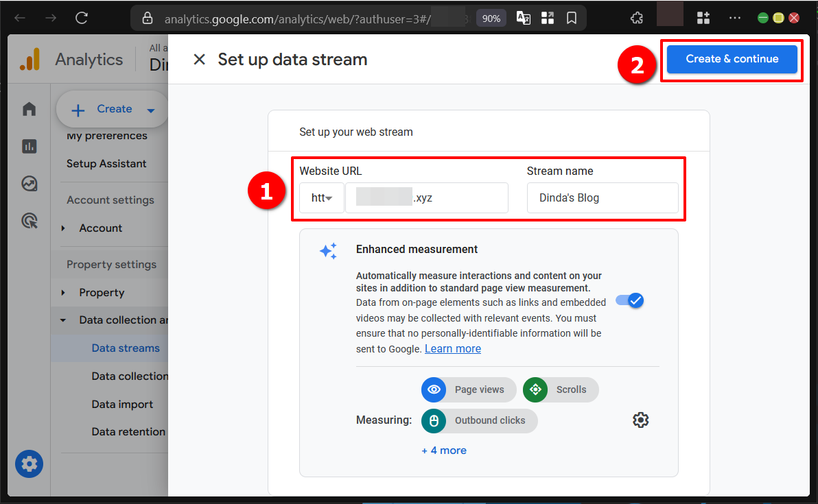Open the Advertising section icon
Screen dimensions: 818x504
coord(28,220)
